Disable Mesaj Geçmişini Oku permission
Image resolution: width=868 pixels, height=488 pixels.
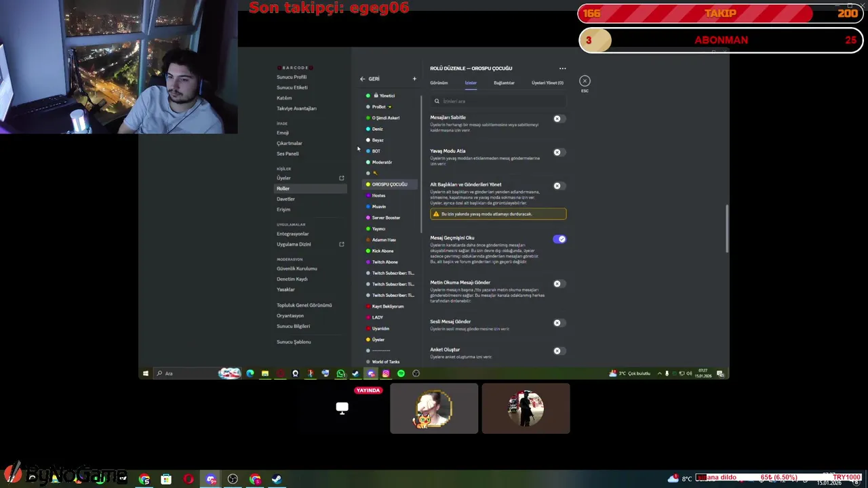point(559,239)
